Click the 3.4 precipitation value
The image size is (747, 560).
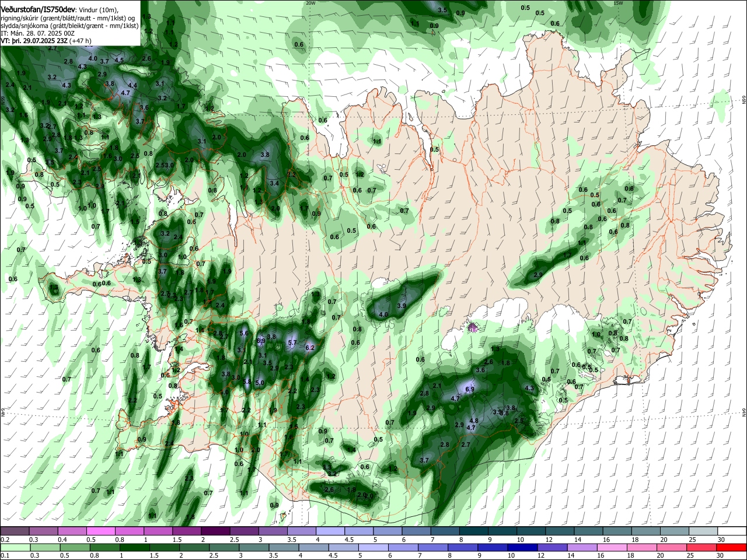[x=274, y=183]
